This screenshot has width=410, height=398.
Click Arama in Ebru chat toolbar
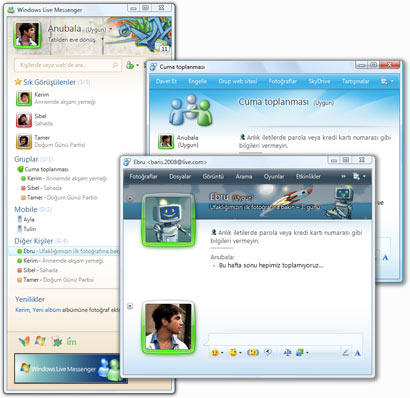click(244, 177)
